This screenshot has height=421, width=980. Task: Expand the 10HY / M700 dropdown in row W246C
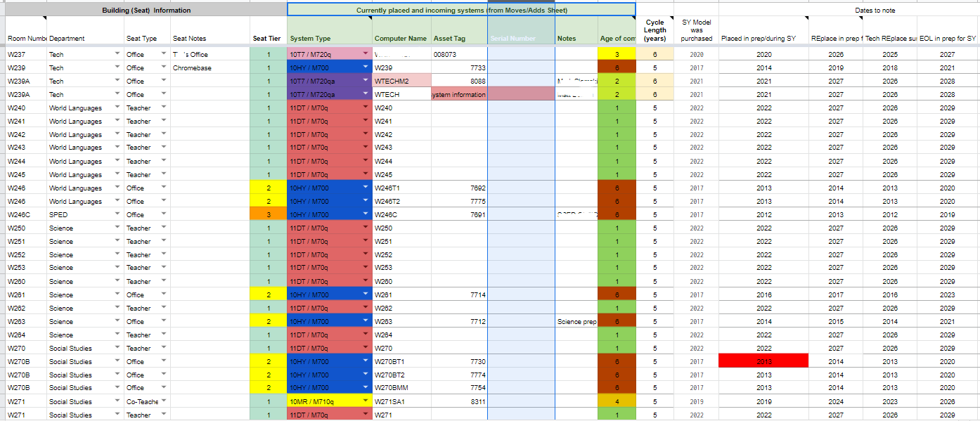pyautogui.click(x=366, y=214)
